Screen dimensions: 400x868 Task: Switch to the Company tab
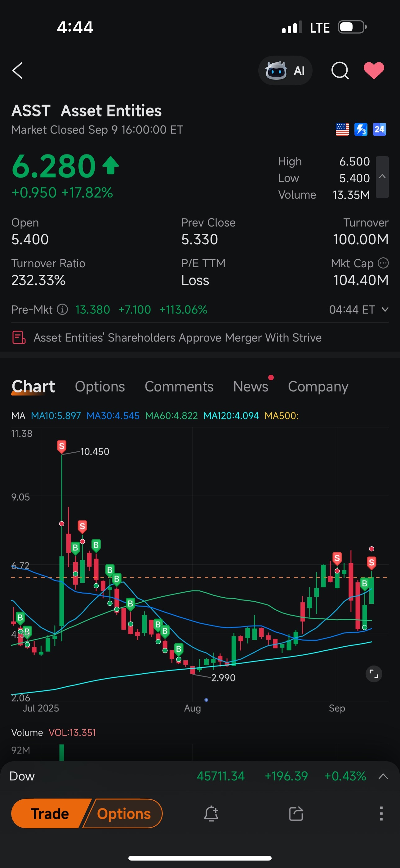coord(318,387)
